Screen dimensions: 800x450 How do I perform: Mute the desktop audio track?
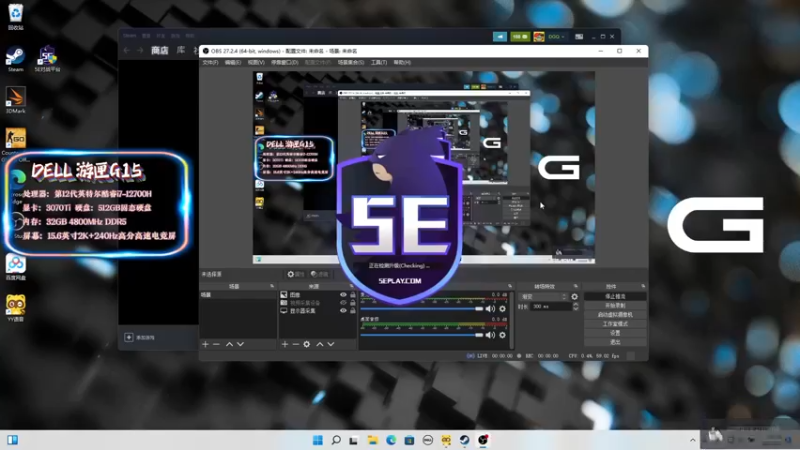point(490,335)
